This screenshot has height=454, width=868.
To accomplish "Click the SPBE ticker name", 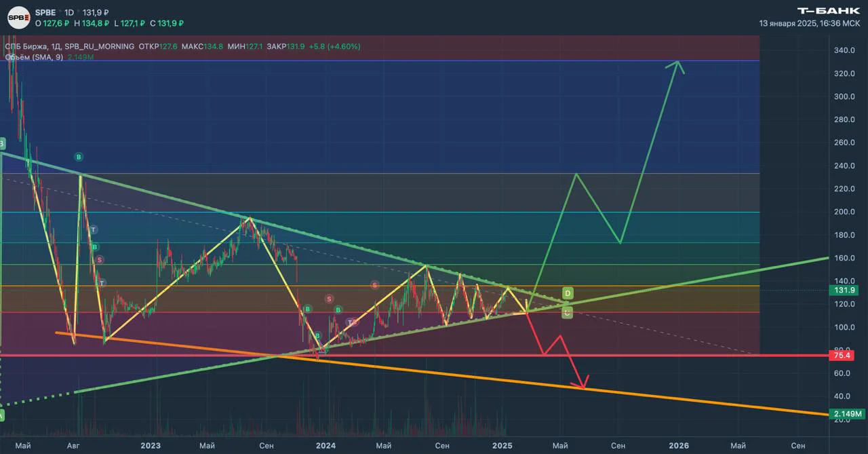I will tap(44, 13).
